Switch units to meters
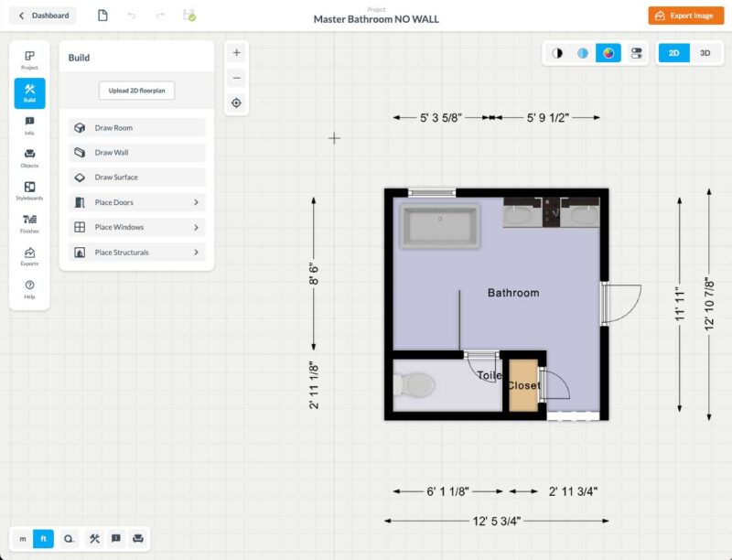 pos(23,539)
